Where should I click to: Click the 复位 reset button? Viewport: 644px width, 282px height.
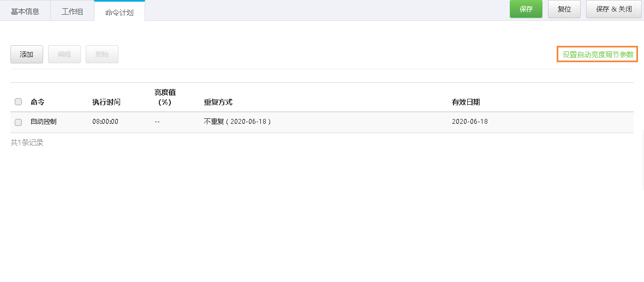point(564,9)
